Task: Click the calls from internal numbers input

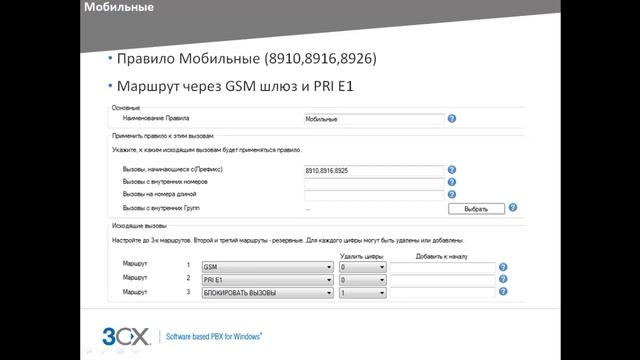Action: point(374,182)
